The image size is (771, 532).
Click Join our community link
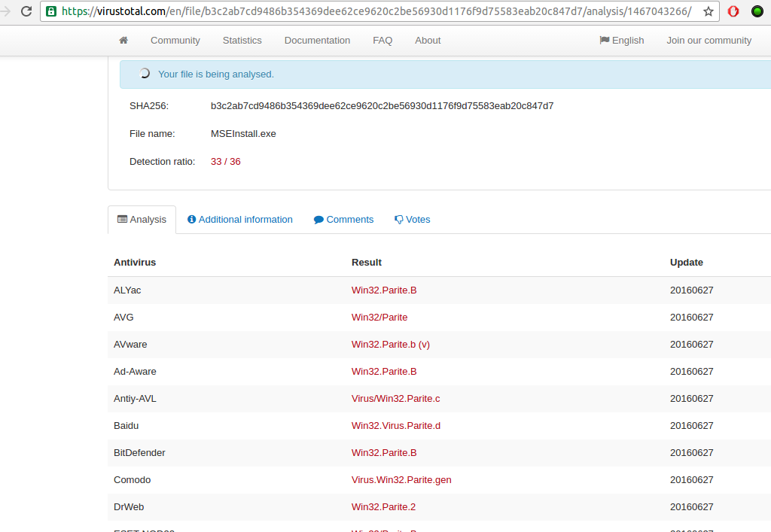pos(709,41)
